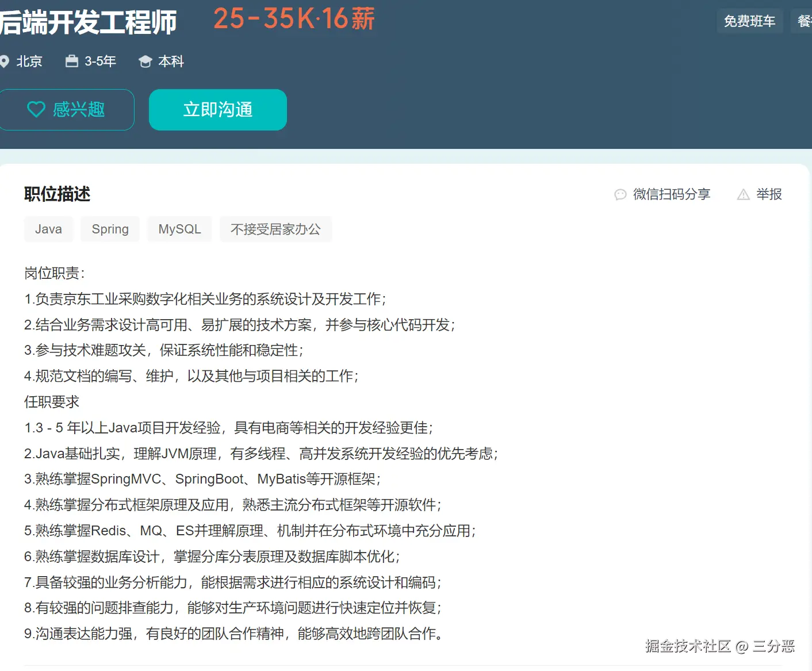Click the 后端开发工程师 job title
Image resolution: width=812 pixels, height=671 pixels.
point(88,22)
